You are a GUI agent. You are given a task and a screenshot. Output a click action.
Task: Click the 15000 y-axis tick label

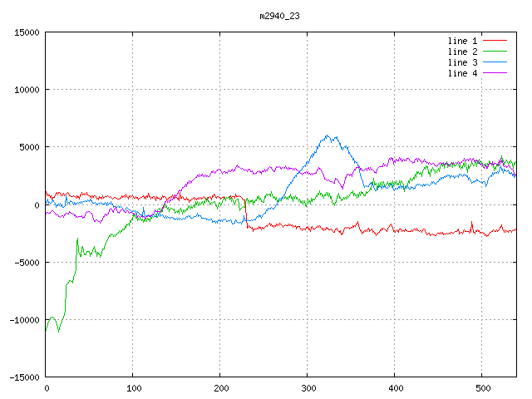26,32
